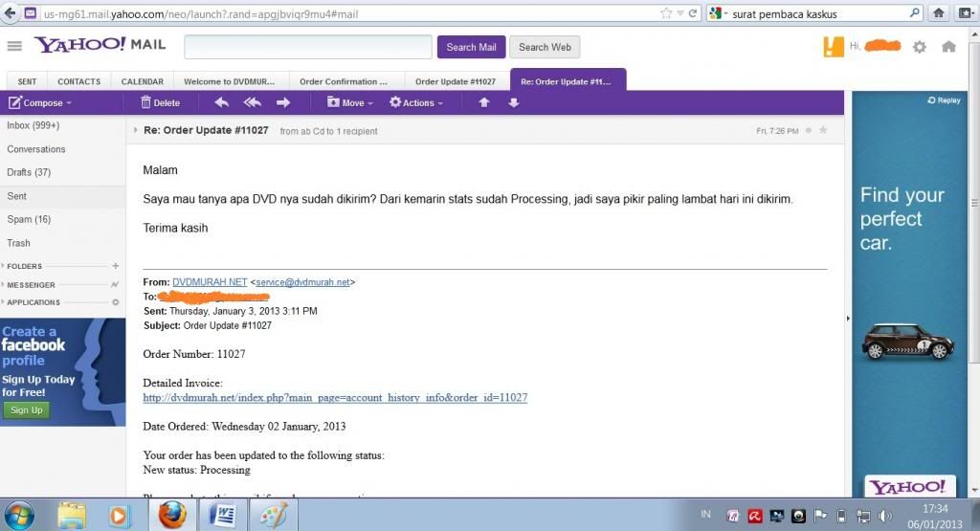Click the Delete trash icon button
The height and width of the screenshot is (531, 980).
161,102
